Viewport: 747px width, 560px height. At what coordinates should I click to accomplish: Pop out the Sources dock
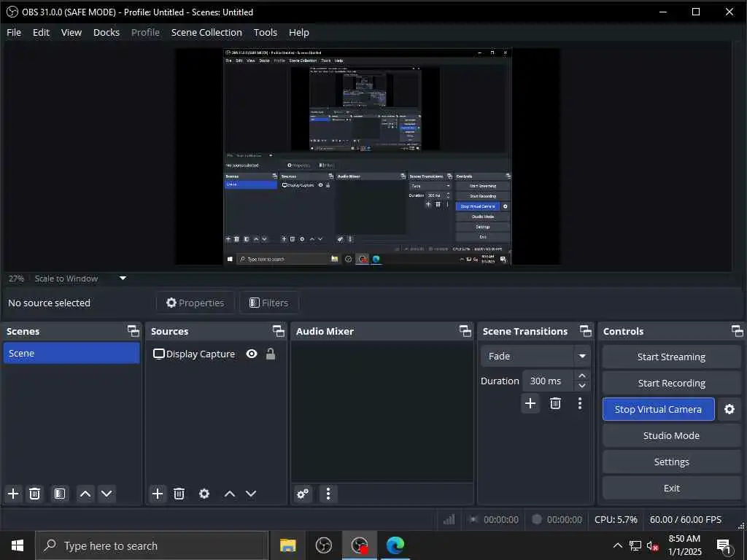pos(278,331)
